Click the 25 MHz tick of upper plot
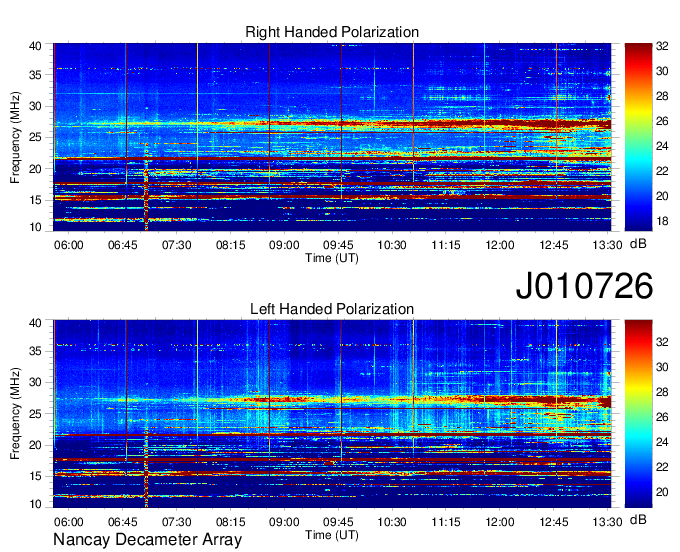680x552 pixels. [35, 138]
